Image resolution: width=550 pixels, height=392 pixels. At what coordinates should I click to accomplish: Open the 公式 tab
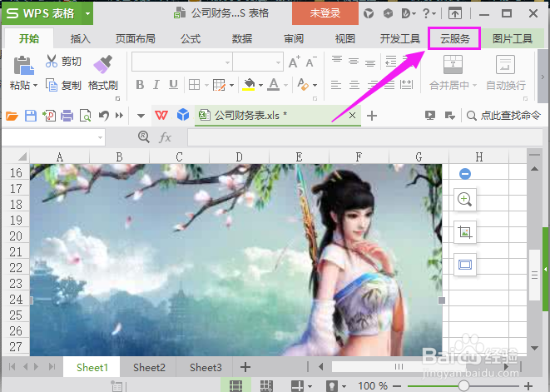tap(191, 38)
